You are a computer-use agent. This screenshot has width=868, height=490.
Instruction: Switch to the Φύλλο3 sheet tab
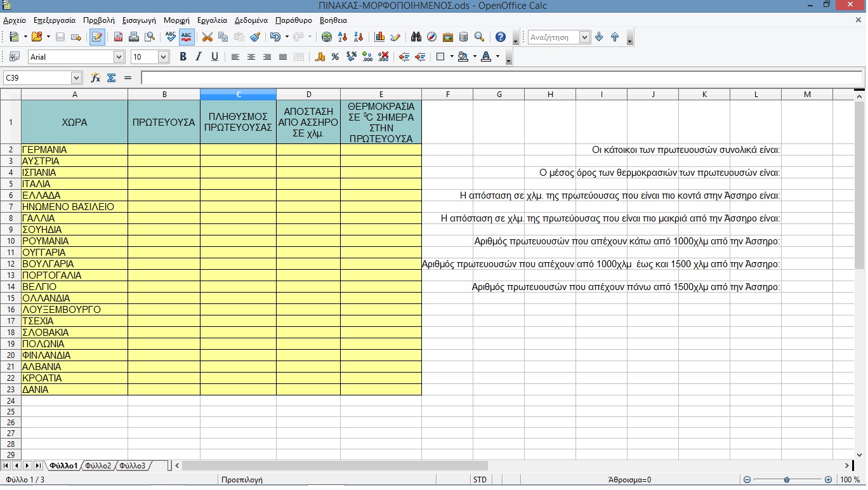tap(132, 466)
